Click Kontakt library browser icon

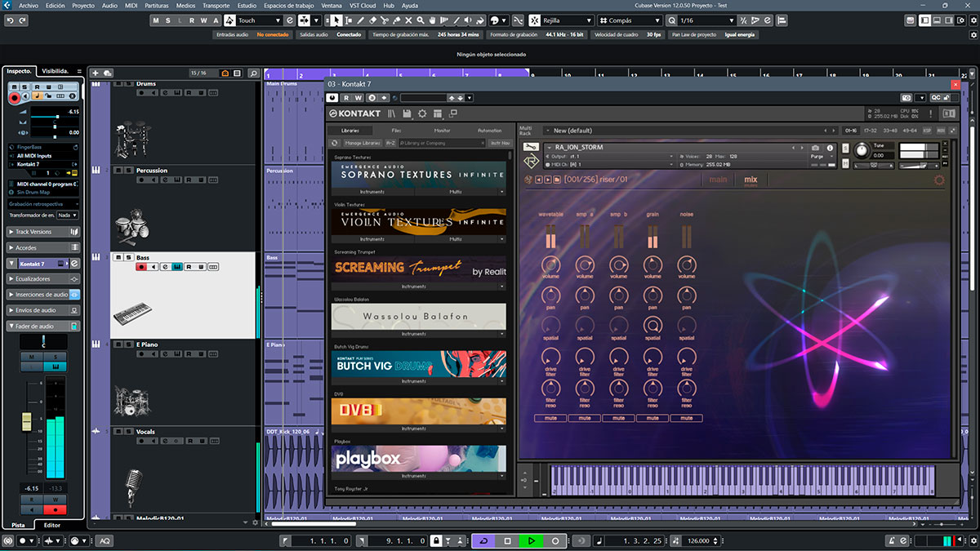coord(391,113)
